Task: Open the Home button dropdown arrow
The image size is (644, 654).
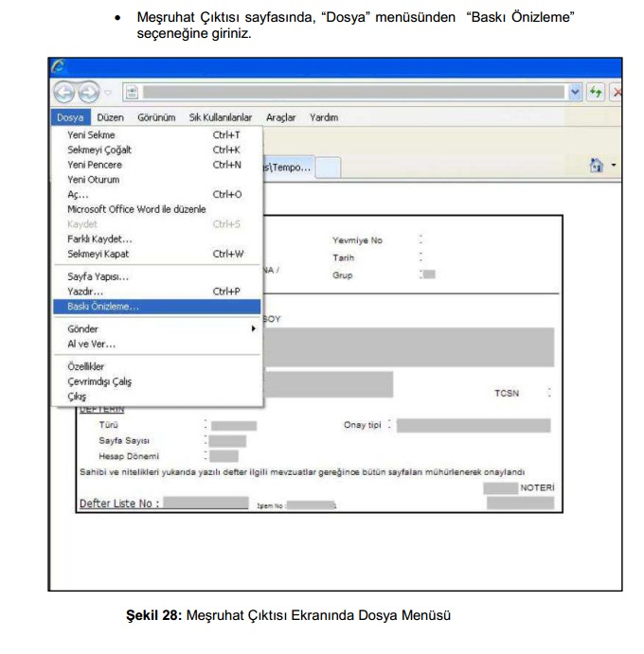Action: [x=613, y=166]
